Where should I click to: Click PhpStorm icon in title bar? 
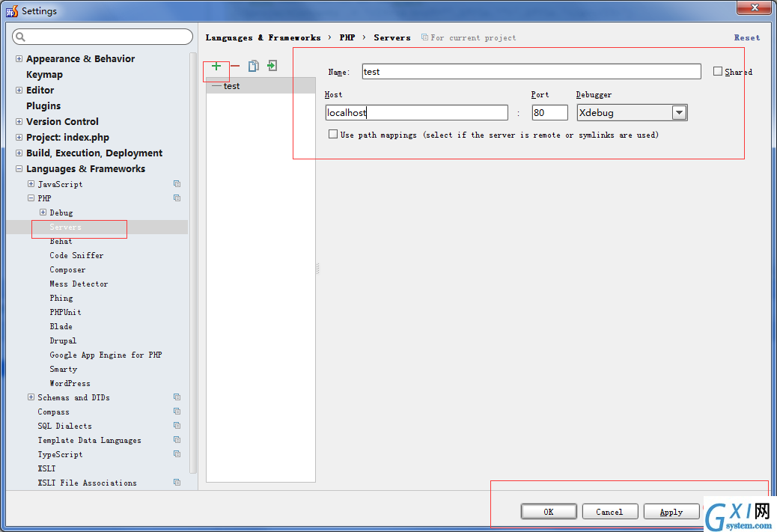click(12, 11)
